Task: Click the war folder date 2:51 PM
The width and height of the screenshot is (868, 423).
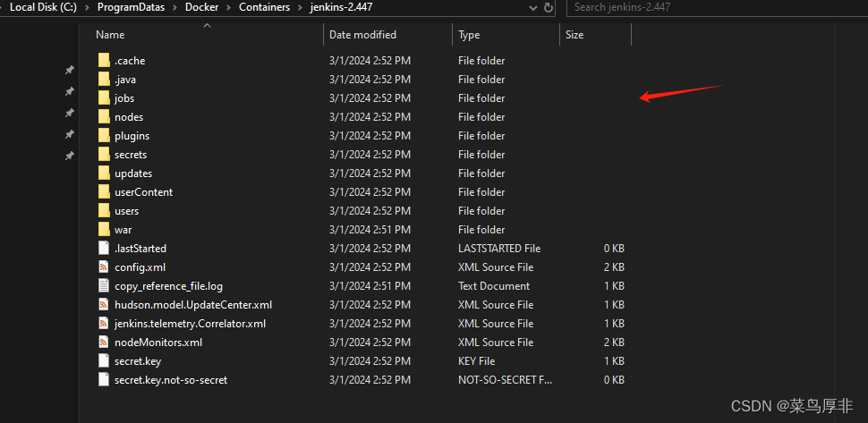Action: 370,230
